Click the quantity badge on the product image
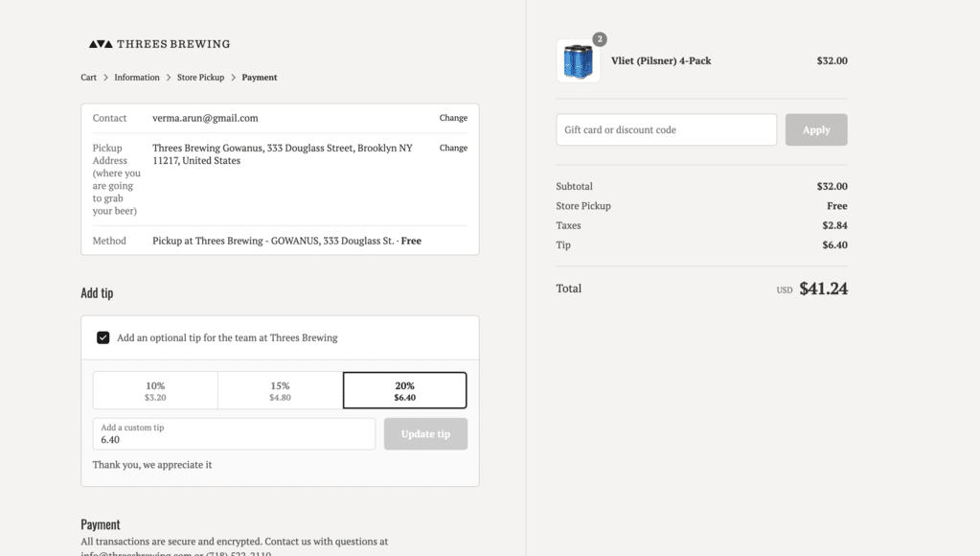The height and width of the screenshot is (556, 980). [600, 39]
